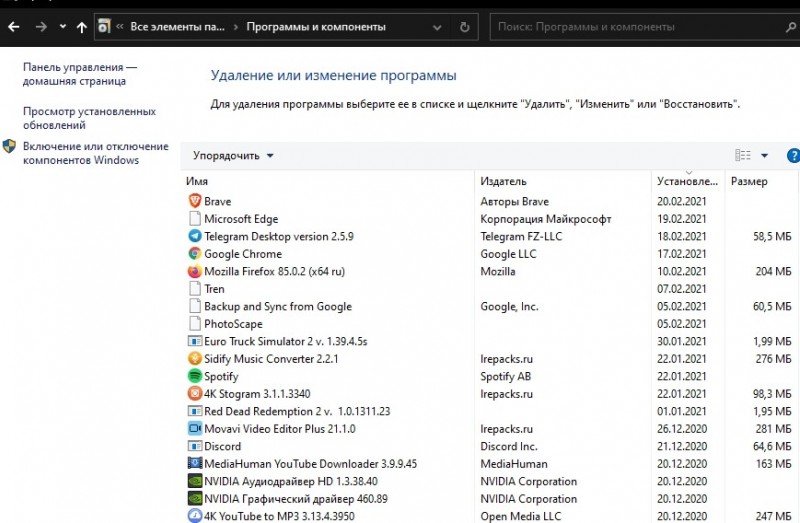Open the address bar history dropdown
The width and height of the screenshot is (800, 523).
(437, 28)
